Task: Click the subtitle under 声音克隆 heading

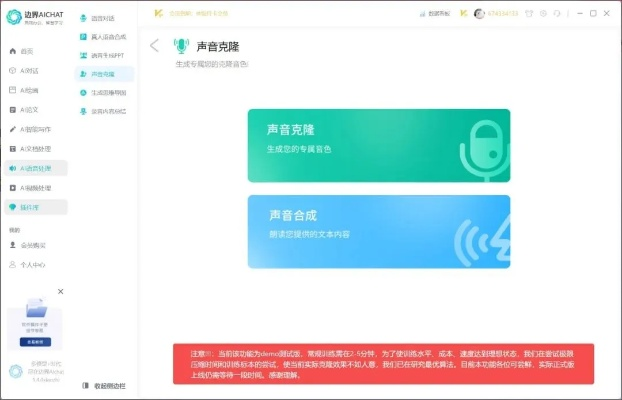Action: click(x=212, y=64)
